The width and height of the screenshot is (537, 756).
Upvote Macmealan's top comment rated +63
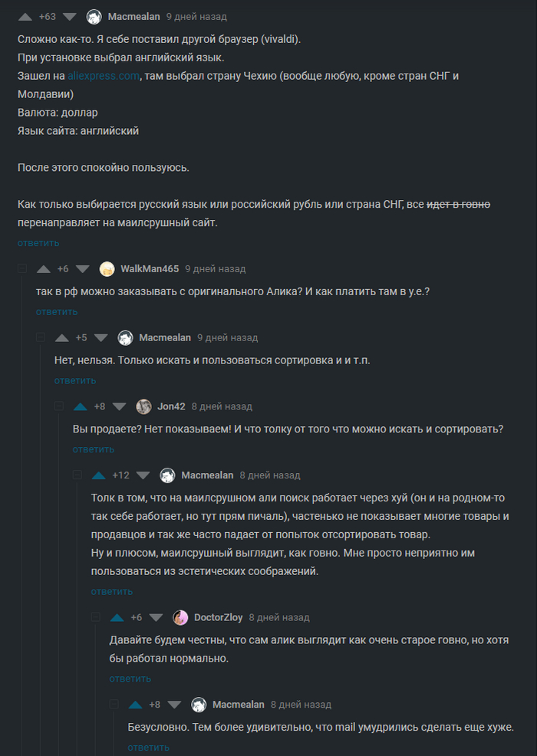(x=25, y=16)
